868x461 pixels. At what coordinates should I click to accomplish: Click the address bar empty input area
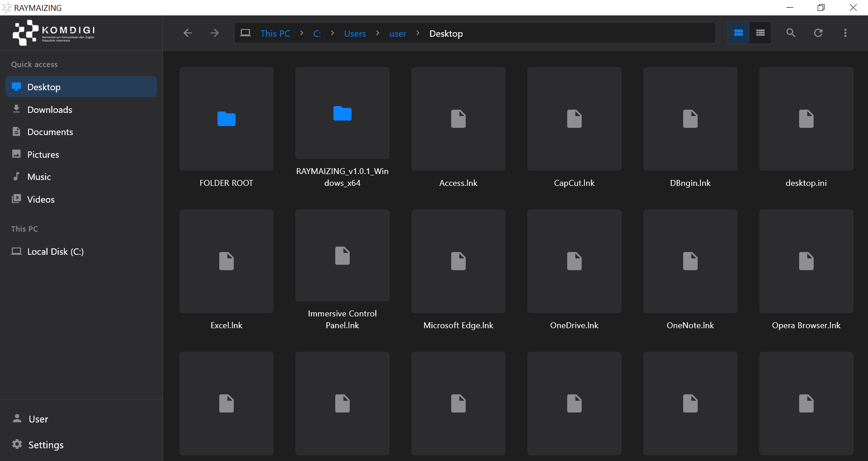pyautogui.click(x=589, y=33)
